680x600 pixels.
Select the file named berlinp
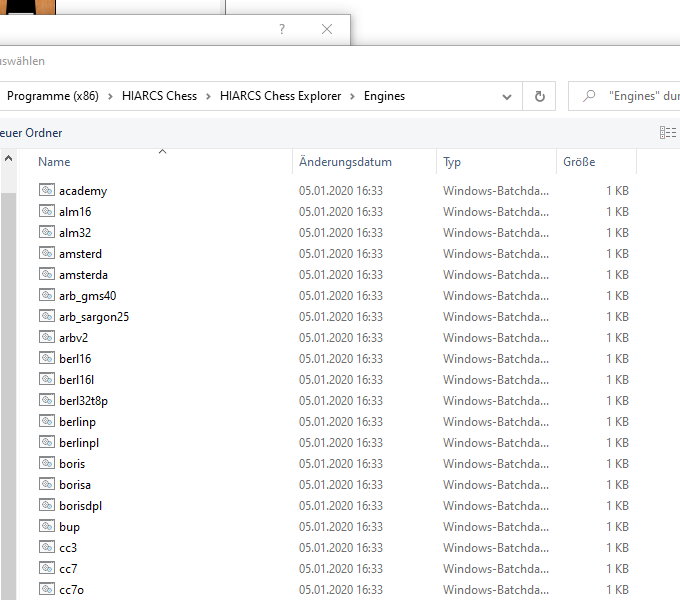coord(77,422)
